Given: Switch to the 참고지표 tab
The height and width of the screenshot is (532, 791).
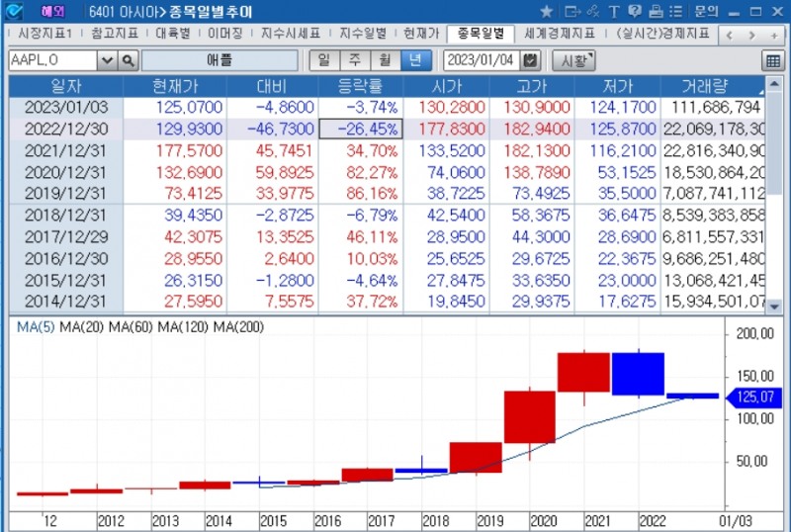Looking at the screenshot, I should pos(115,34).
